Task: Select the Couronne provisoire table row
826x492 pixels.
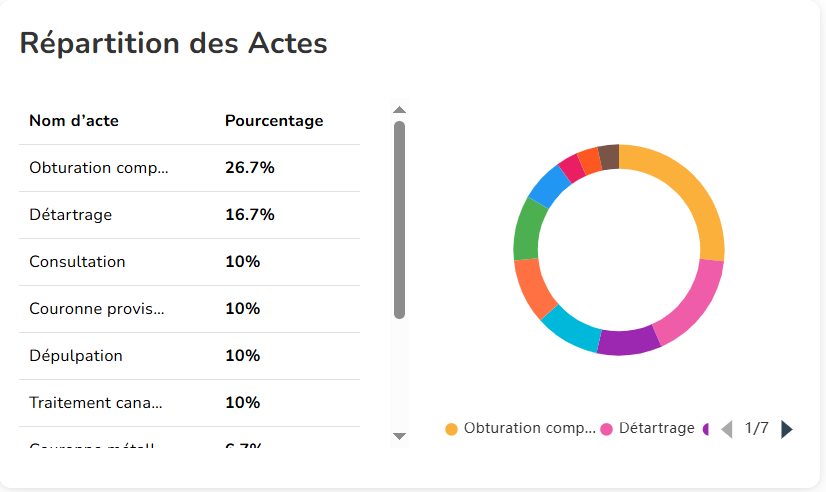Action: coord(189,309)
